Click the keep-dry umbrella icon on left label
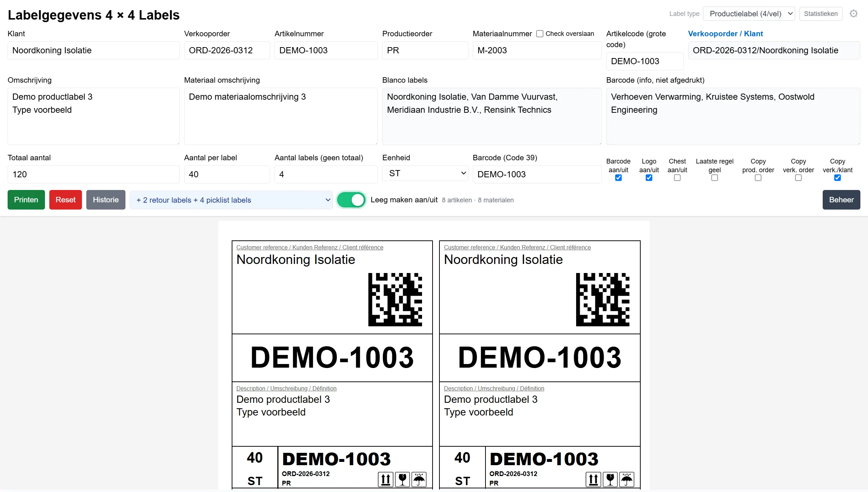868x492 pixels. tap(419, 479)
